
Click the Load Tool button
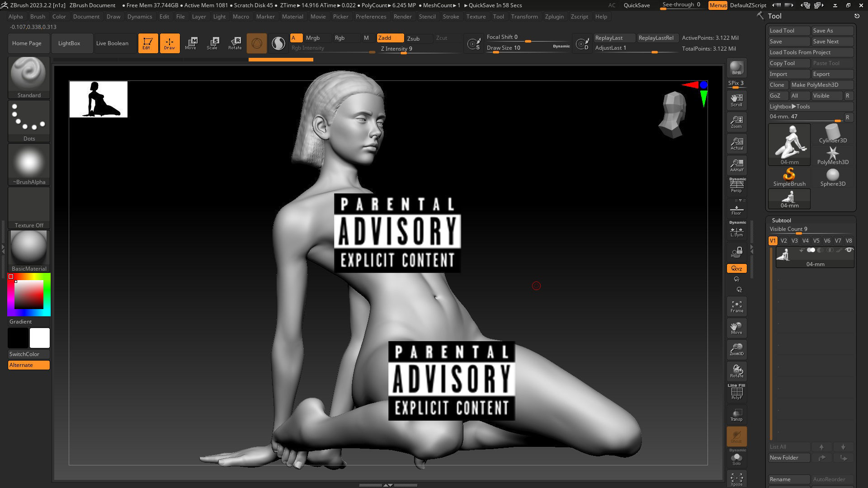pyautogui.click(x=789, y=31)
